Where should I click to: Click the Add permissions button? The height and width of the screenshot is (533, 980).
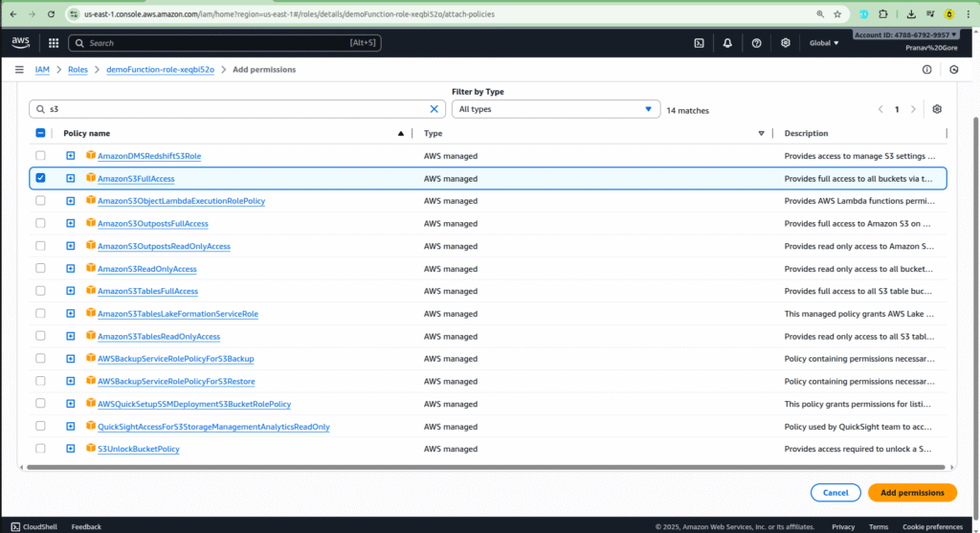click(912, 493)
